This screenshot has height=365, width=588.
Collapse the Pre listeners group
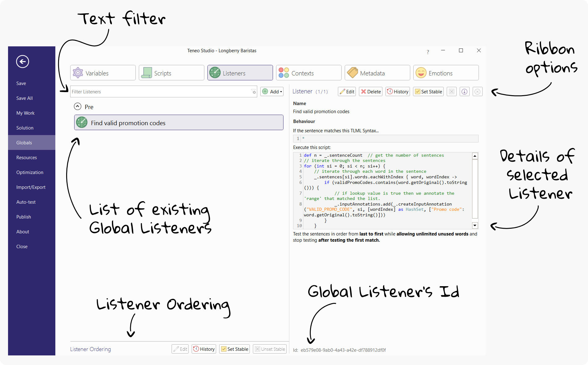tap(78, 107)
